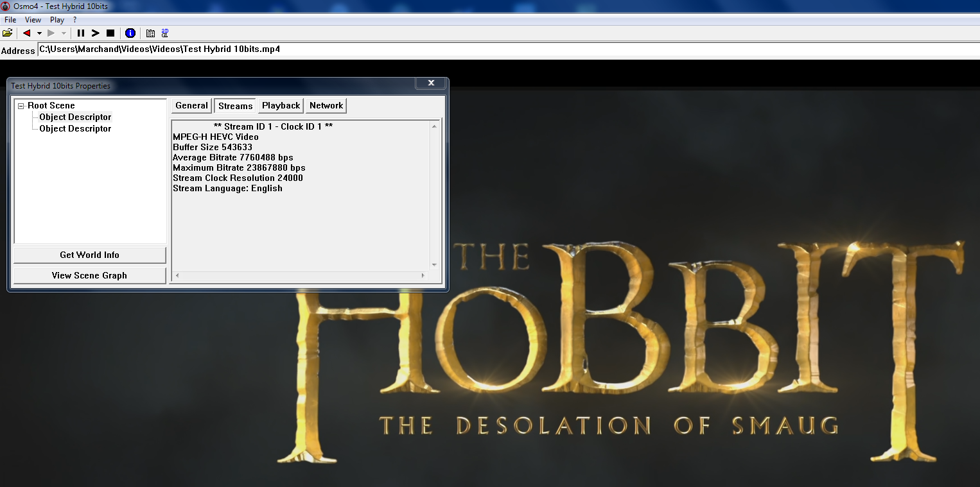
Task: Open the greyed-out forward history dropdown arrow
Action: click(x=64, y=33)
